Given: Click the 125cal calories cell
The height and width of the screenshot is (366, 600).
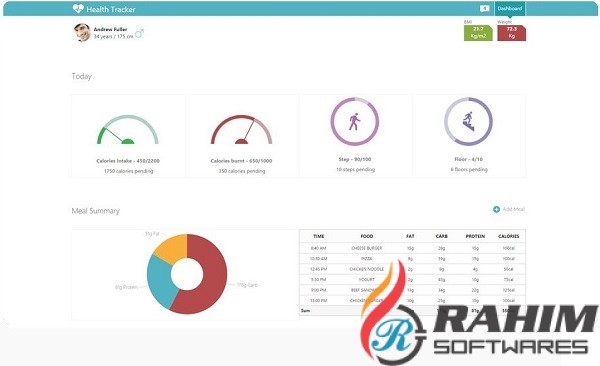Looking at the screenshot, I should pyautogui.click(x=509, y=290).
